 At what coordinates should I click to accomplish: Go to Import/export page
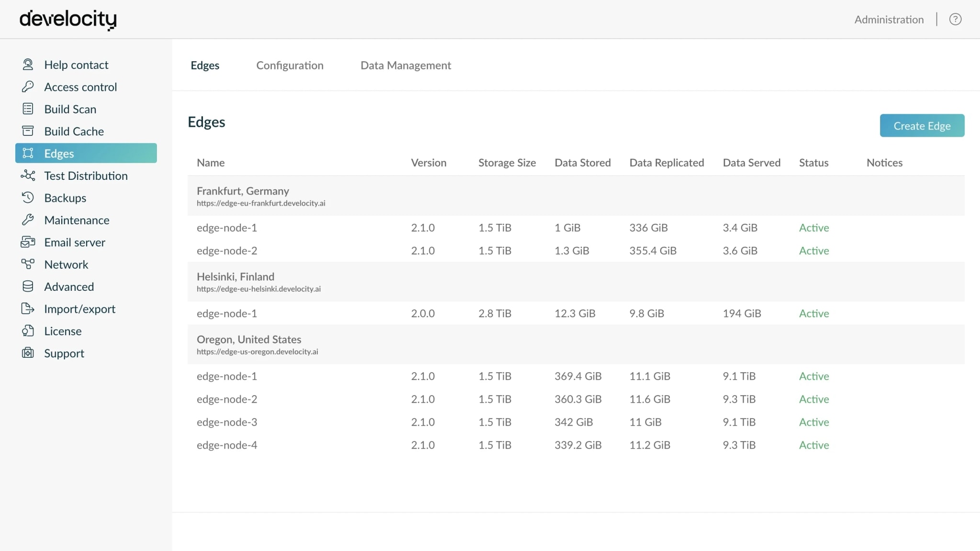80,309
